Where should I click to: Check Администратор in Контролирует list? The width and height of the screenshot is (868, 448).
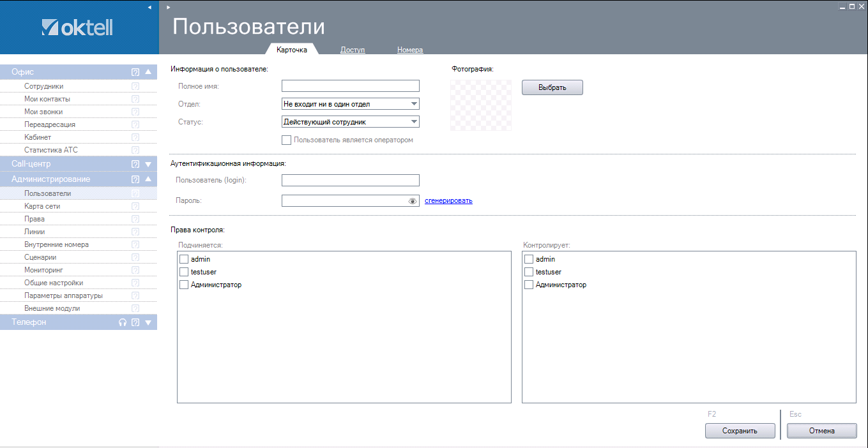(x=529, y=285)
